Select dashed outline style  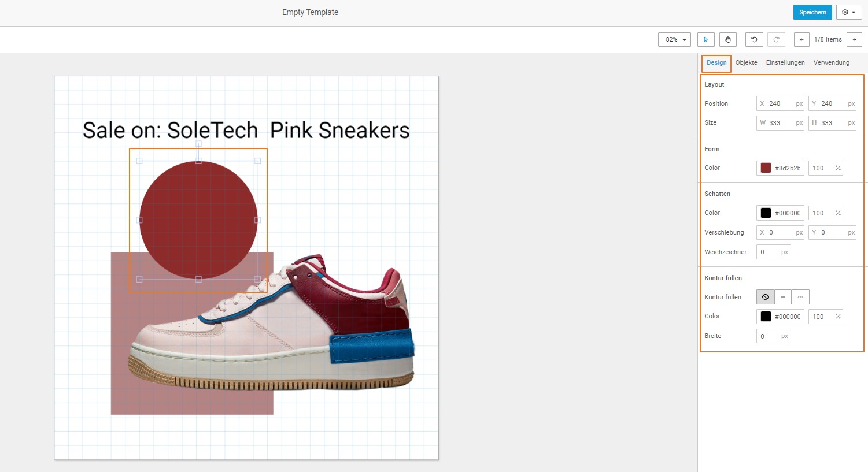pos(800,297)
